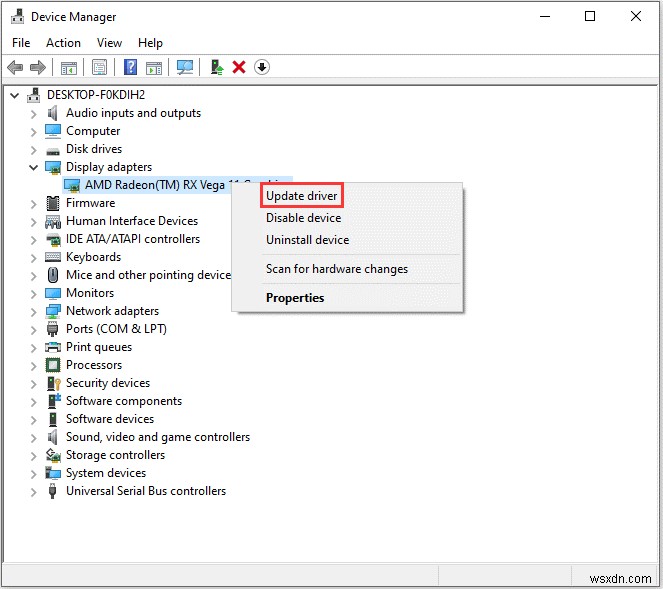Click the Security devices key icon
This screenshot has width=663, height=589.
[54, 383]
